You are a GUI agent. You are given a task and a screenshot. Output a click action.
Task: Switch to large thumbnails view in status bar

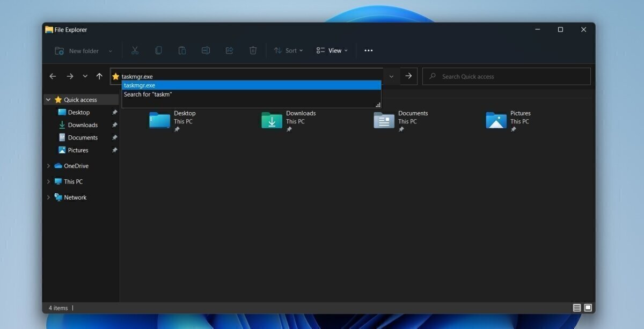coord(588,308)
